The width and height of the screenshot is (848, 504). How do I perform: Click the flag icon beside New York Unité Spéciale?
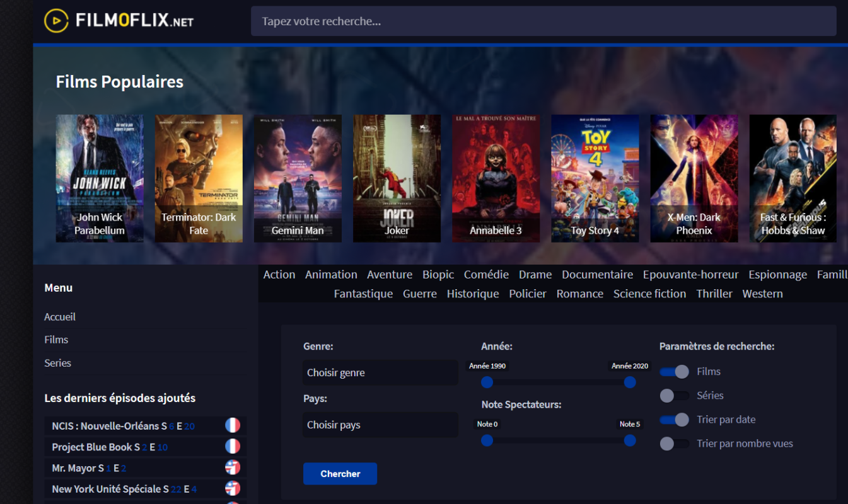233,488
